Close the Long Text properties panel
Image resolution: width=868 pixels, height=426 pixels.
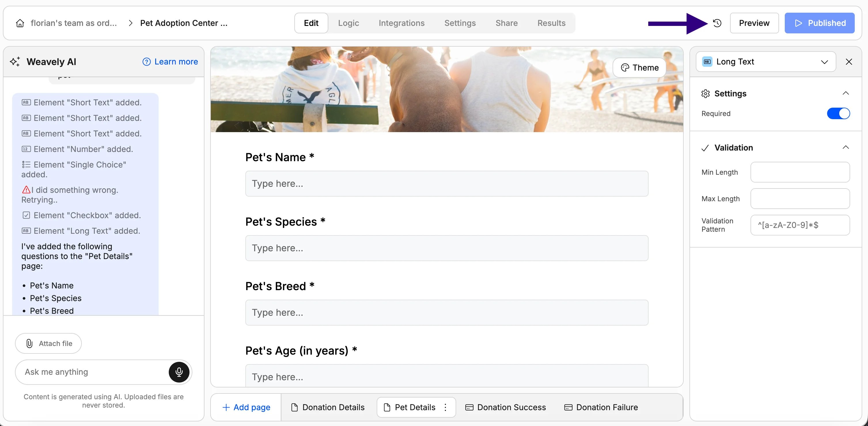(849, 62)
